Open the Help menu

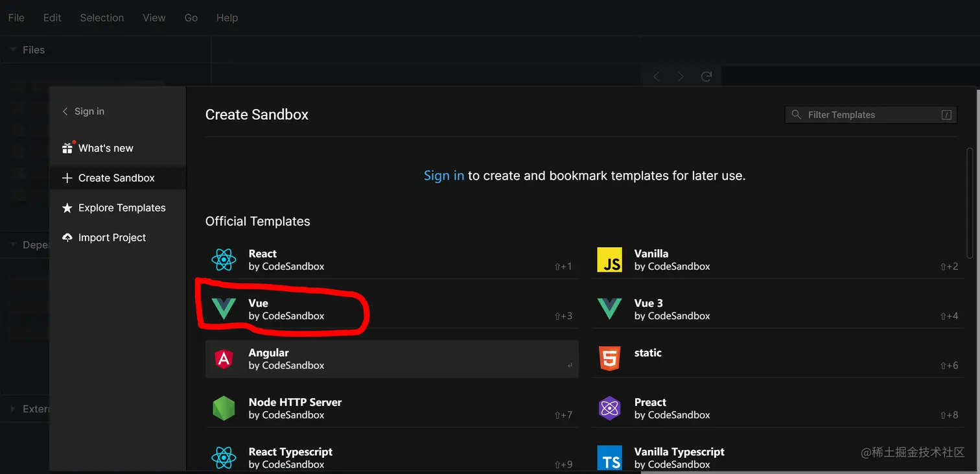pyautogui.click(x=227, y=18)
